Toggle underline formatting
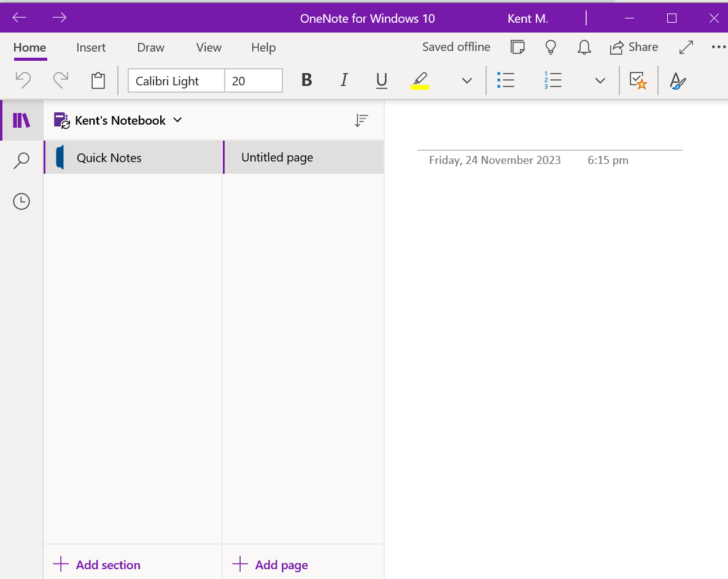This screenshot has height=579, width=728. pyautogui.click(x=382, y=80)
